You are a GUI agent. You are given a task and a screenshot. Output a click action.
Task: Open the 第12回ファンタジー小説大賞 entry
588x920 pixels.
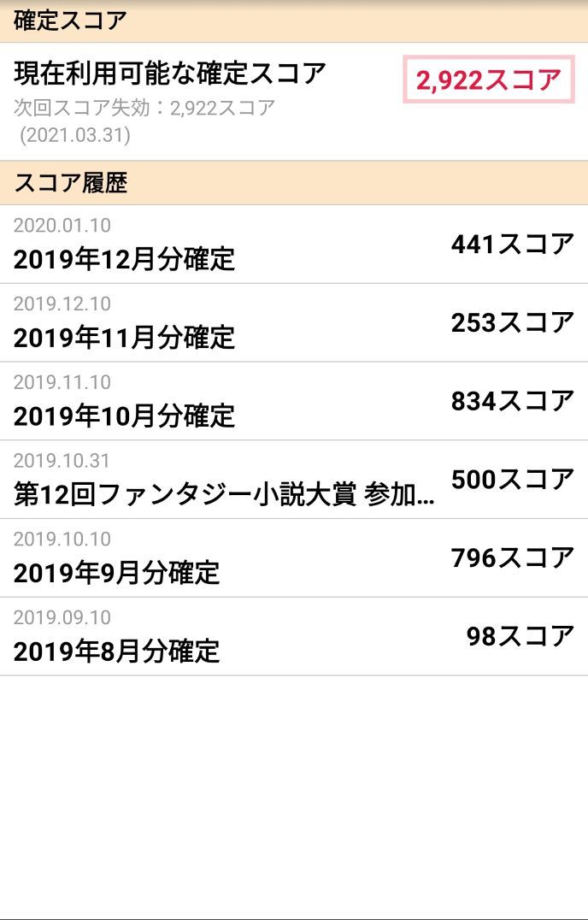click(x=224, y=494)
